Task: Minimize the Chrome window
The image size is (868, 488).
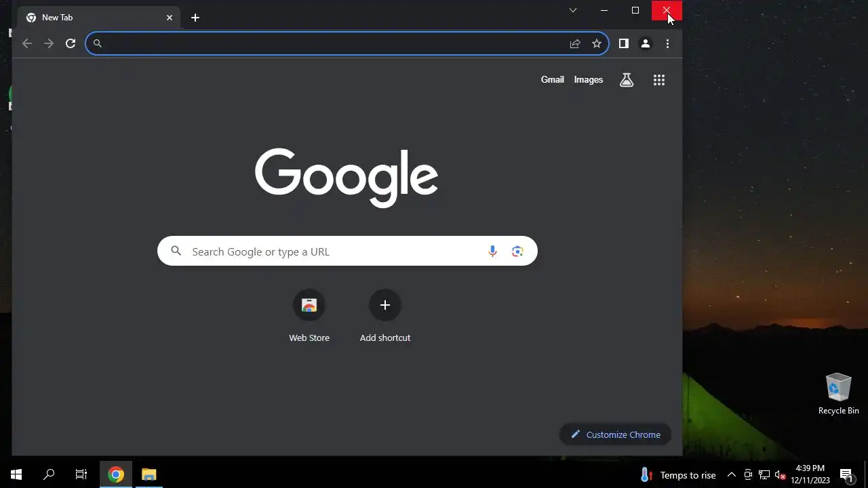Action: click(x=604, y=10)
